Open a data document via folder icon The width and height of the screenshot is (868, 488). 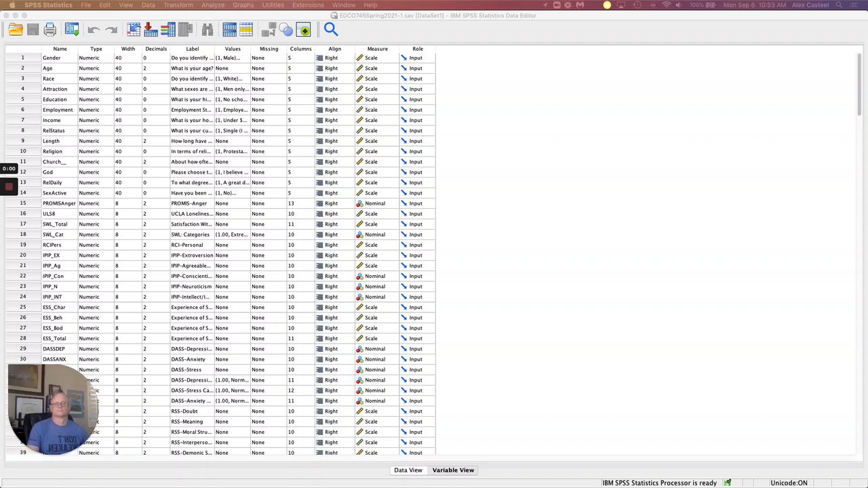pyautogui.click(x=16, y=29)
